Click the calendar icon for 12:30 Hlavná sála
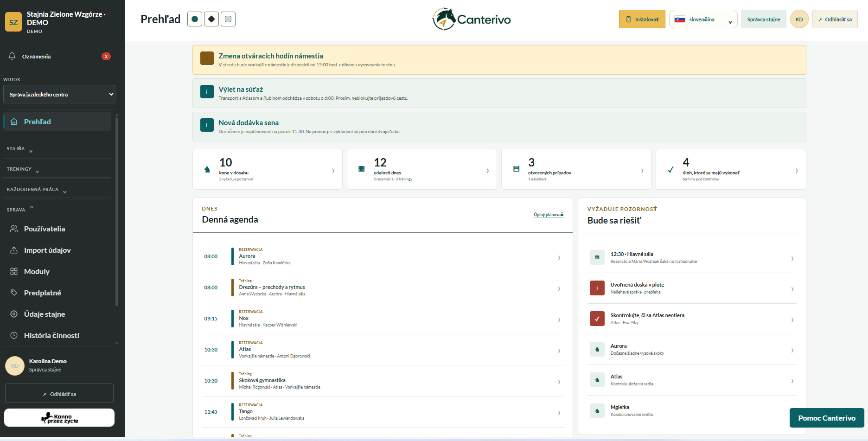The width and height of the screenshot is (868, 441). coord(597,257)
